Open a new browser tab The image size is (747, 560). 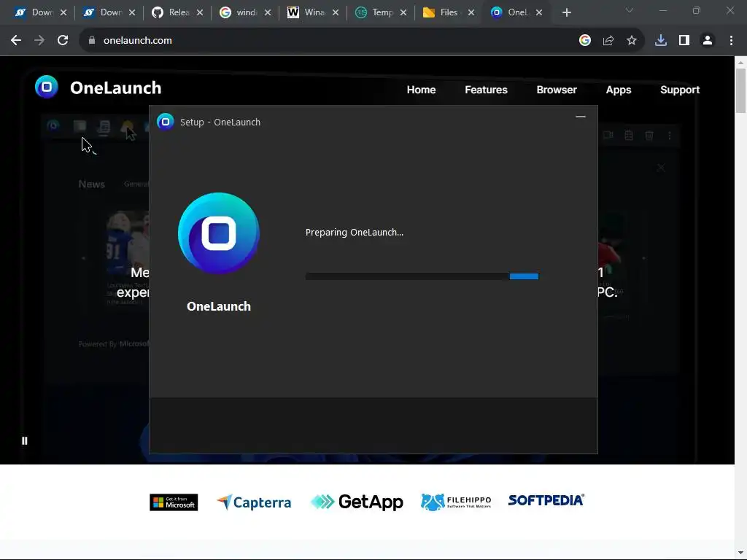[x=566, y=13]
